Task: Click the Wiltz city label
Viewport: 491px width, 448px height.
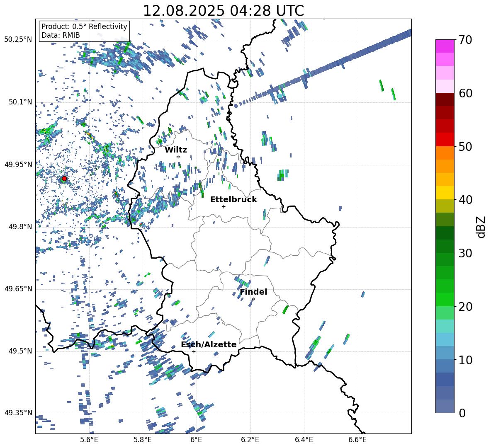Action: point(176,150)
